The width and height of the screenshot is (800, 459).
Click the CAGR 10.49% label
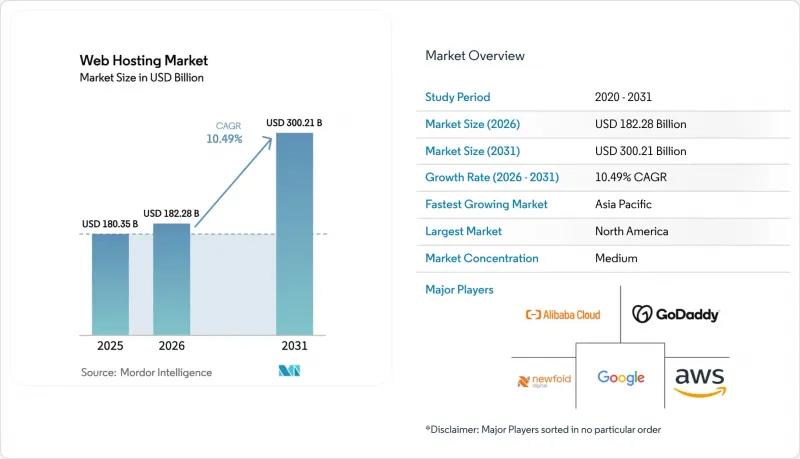(224, 133)
